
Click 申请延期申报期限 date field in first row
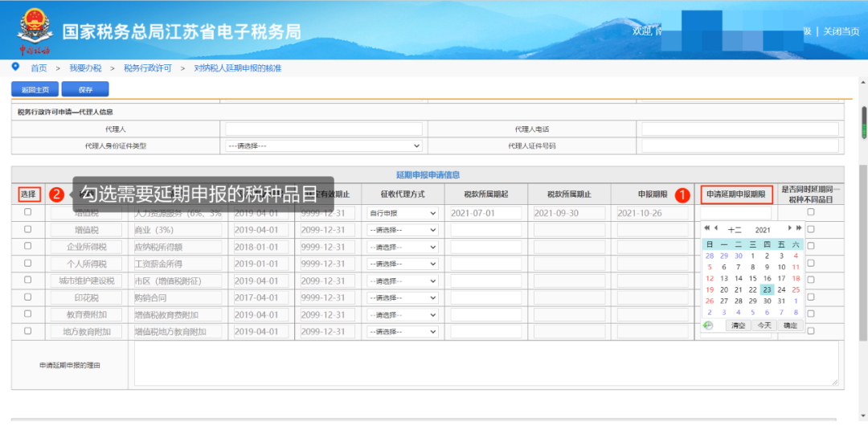735,213
